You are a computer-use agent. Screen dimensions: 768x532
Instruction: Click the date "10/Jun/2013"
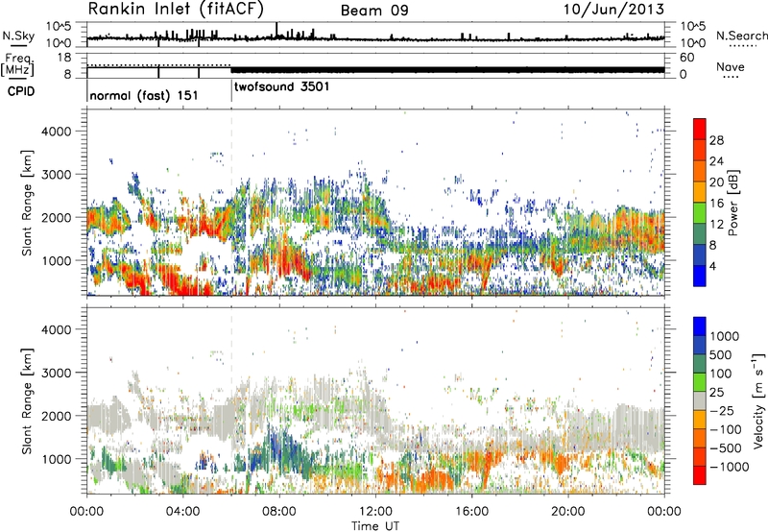click(x=613, y=9)
